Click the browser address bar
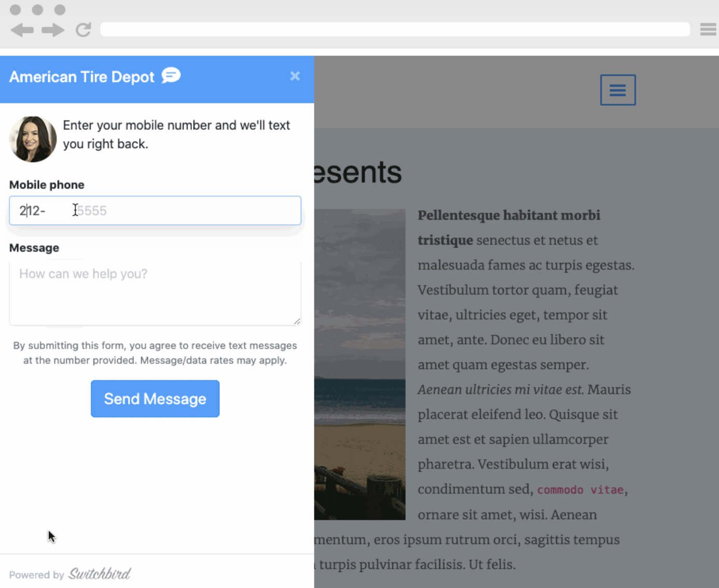The width and height of the screenshot is (719, 588). click(x=394, y=30)
